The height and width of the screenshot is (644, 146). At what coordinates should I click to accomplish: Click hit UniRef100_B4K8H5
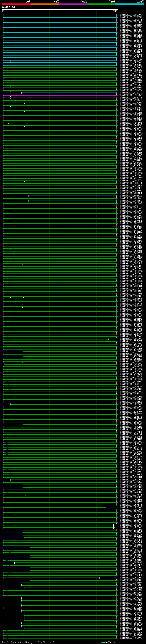click(x=131, y=153)
